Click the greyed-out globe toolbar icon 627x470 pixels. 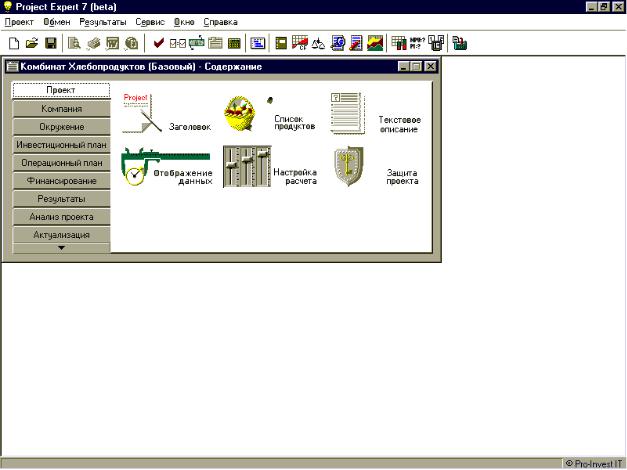[131, 43]
